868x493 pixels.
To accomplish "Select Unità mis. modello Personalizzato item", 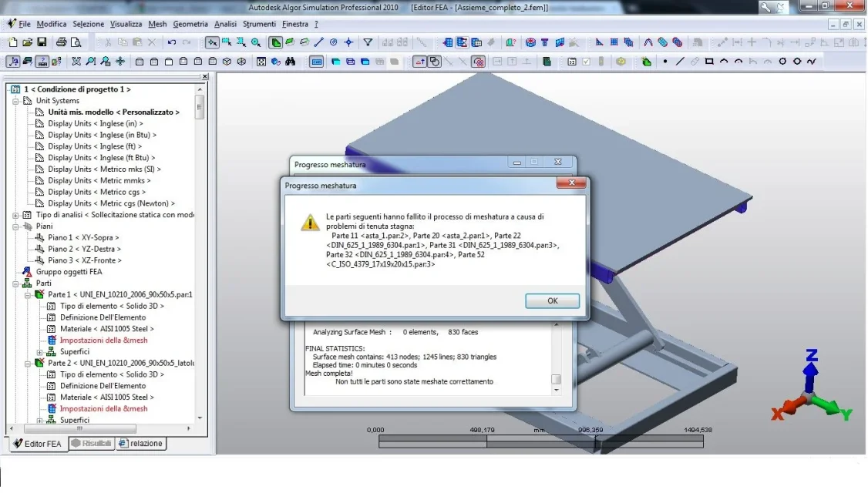I will point(113,112).
